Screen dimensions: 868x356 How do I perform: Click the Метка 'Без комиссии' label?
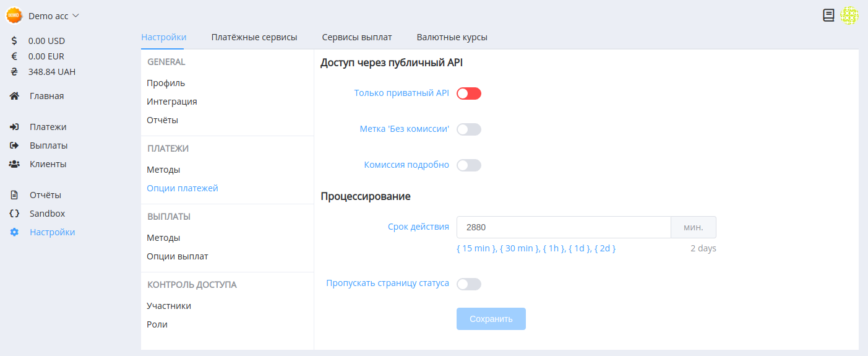[405, 129]
